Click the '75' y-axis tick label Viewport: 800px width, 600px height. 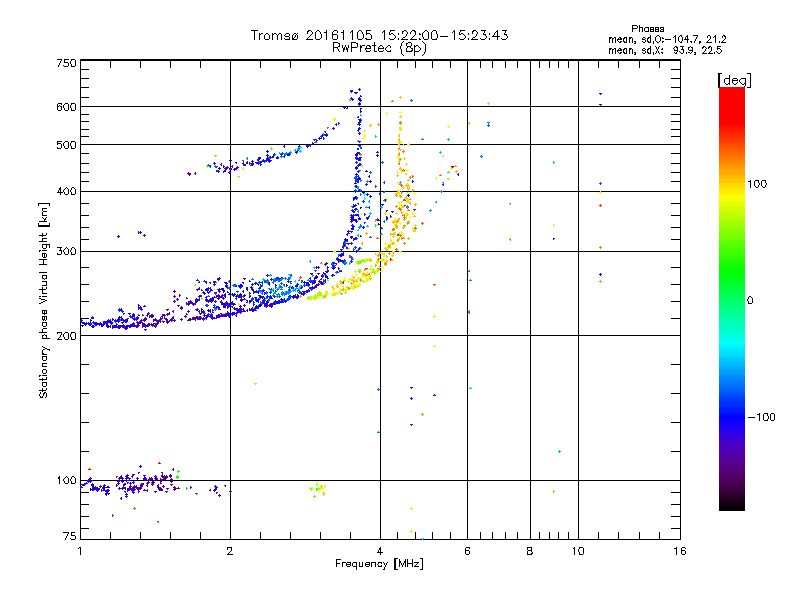click(x=70, y=536)
